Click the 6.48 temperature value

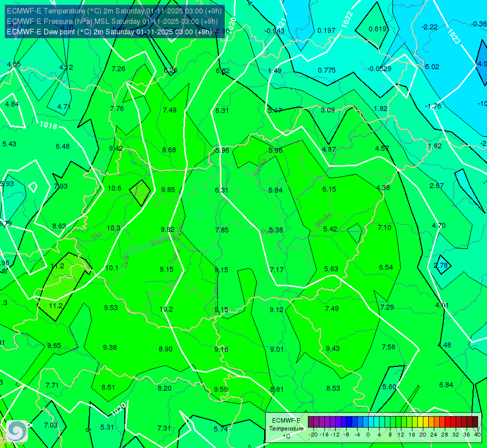[63, 146]
